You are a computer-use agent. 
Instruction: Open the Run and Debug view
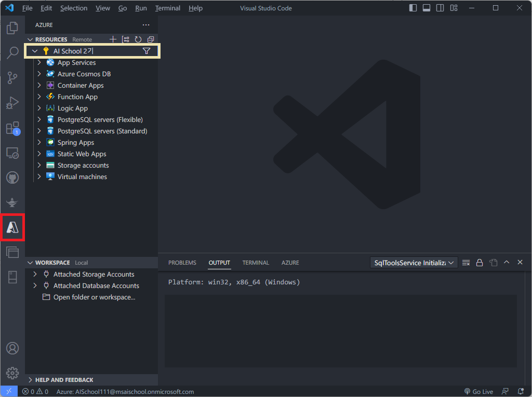tap(12, 103)
